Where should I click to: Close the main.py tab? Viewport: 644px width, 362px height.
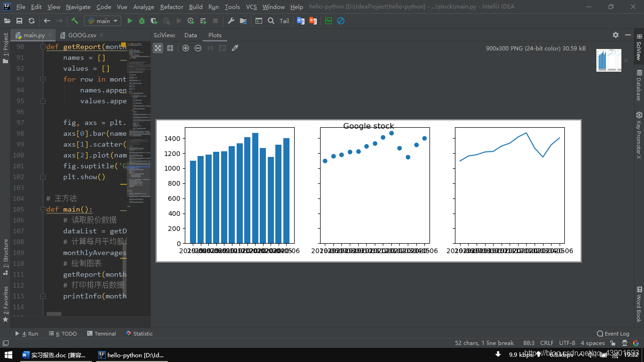(x=50, y=35)
